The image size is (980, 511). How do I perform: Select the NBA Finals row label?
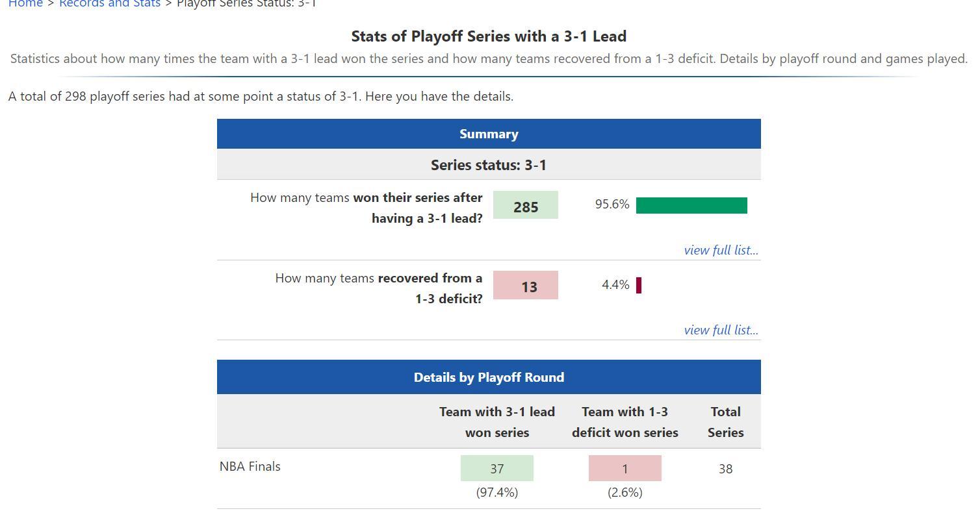click(250, 467)
